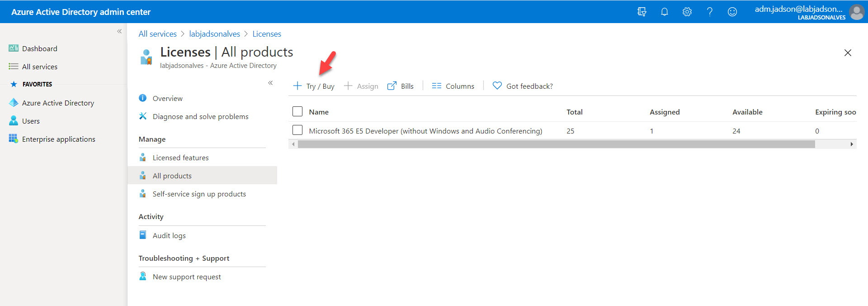Click the help question mark icon
868x306 pixels.
[x=709, y=12]
